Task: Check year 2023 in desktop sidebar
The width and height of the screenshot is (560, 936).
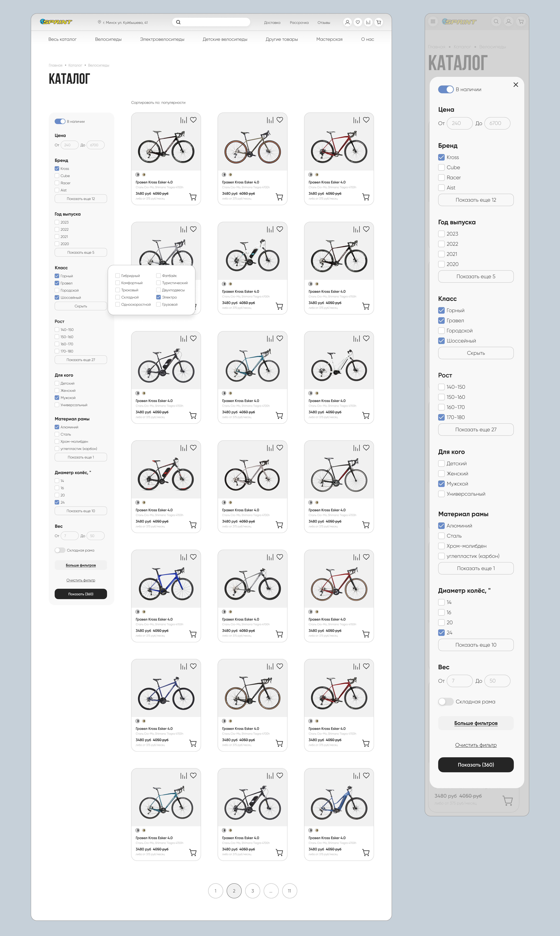Action: point(57,222)
